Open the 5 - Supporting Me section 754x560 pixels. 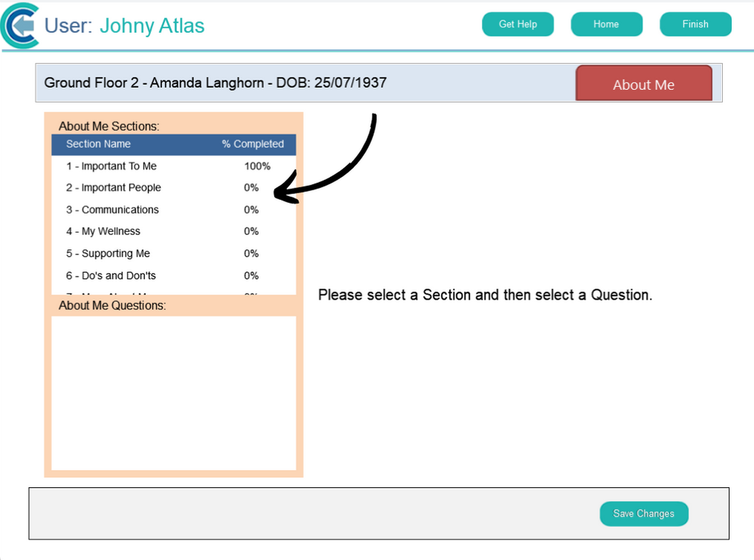(108, 254)
